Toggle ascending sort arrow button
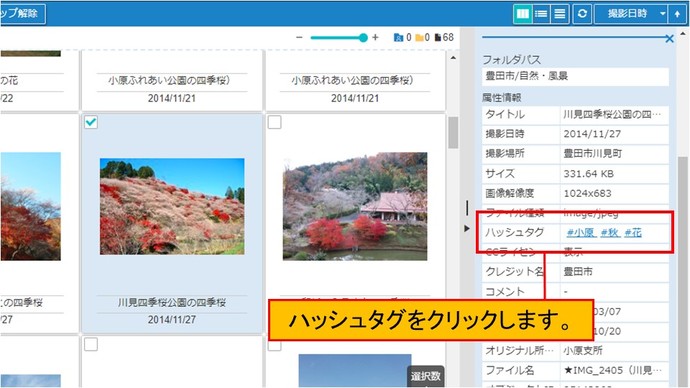 point(677,14)
